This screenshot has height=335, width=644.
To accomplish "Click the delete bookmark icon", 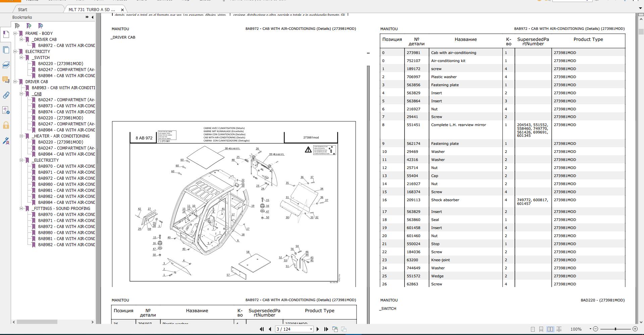I will 17,26.
